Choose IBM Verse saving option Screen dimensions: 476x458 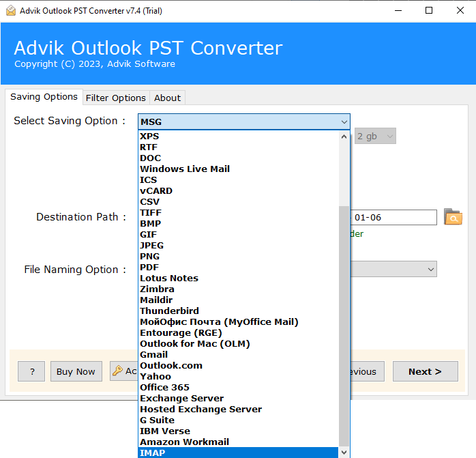pos(238,431)
